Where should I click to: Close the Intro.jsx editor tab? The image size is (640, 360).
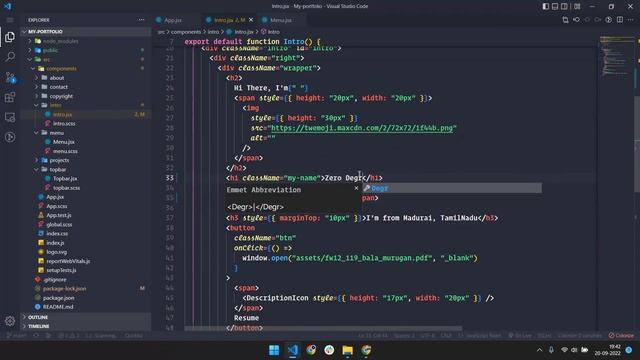[x=251, y=20]
